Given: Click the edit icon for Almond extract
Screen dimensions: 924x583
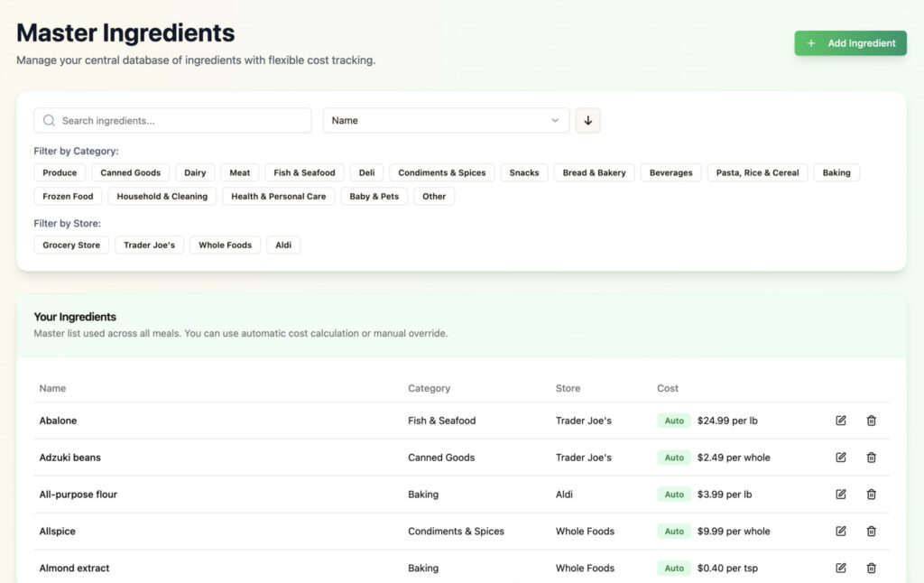Looking at the screenshot, I should point(841,569).
